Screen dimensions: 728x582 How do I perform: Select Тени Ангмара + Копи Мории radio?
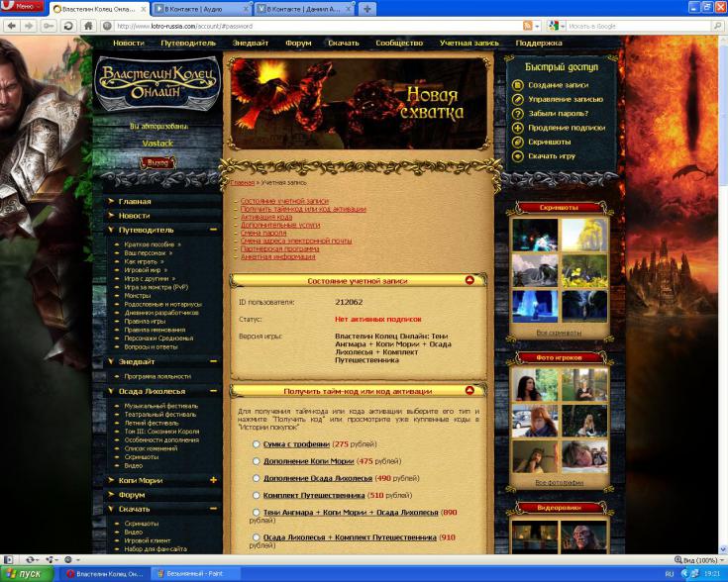coord(256,513)
